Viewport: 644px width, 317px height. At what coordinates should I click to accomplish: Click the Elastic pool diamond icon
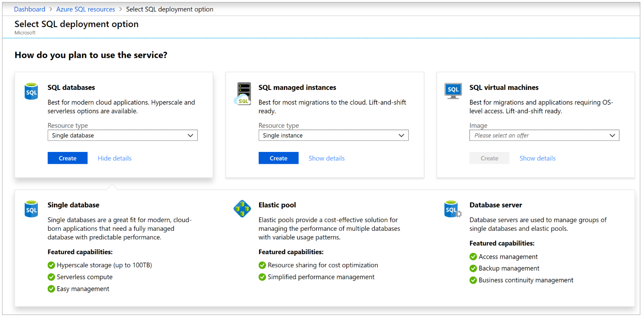[x=242, y=209]
